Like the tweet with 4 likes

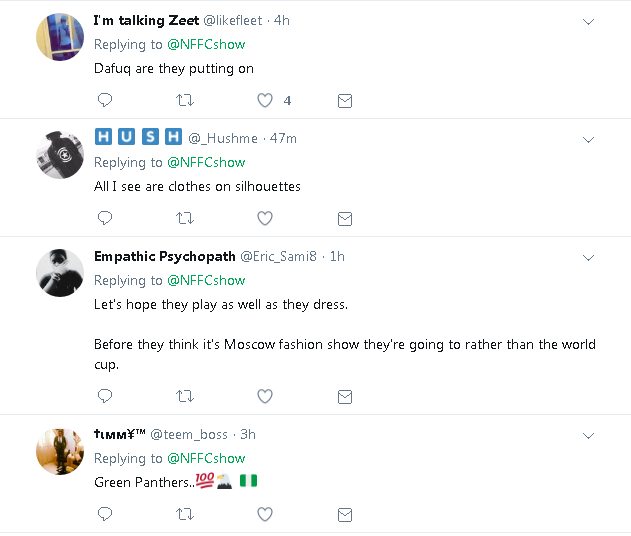coord(265,100)
